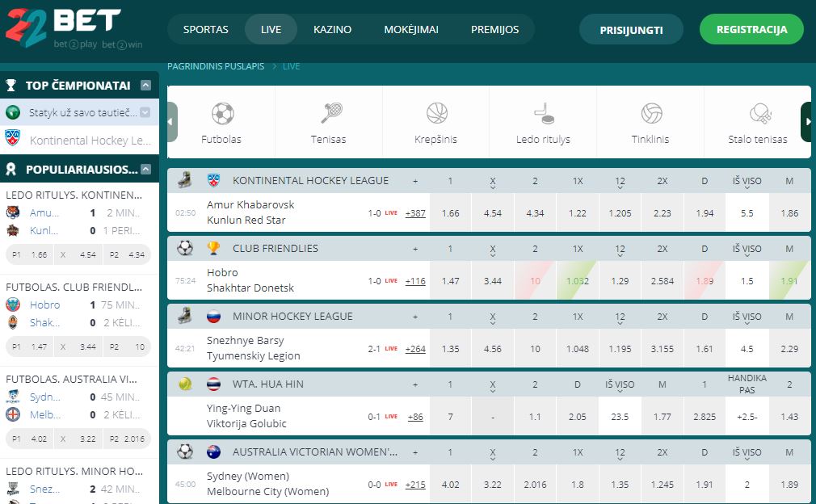The image size is (816, 504).
Task: Open +387 more markets for Amur Khabarovsk
Action: pos(415,213)
